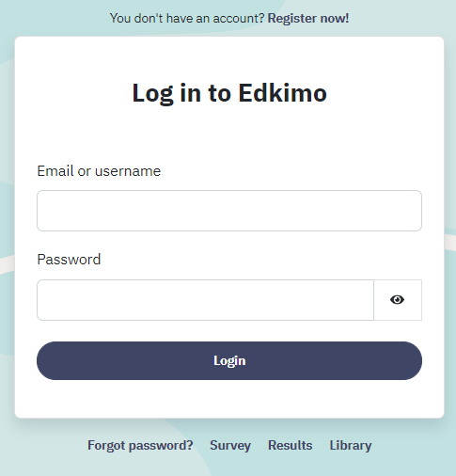Choose Survey in the footer navigation
Image resolution: width=456 pixels, height=476 pixels.
[230, 445]
